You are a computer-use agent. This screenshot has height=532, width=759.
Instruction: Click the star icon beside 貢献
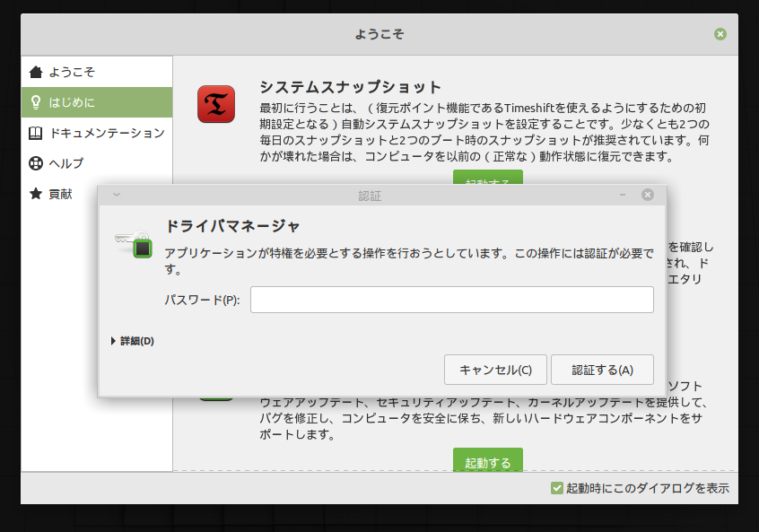click(x=36, y=194)
